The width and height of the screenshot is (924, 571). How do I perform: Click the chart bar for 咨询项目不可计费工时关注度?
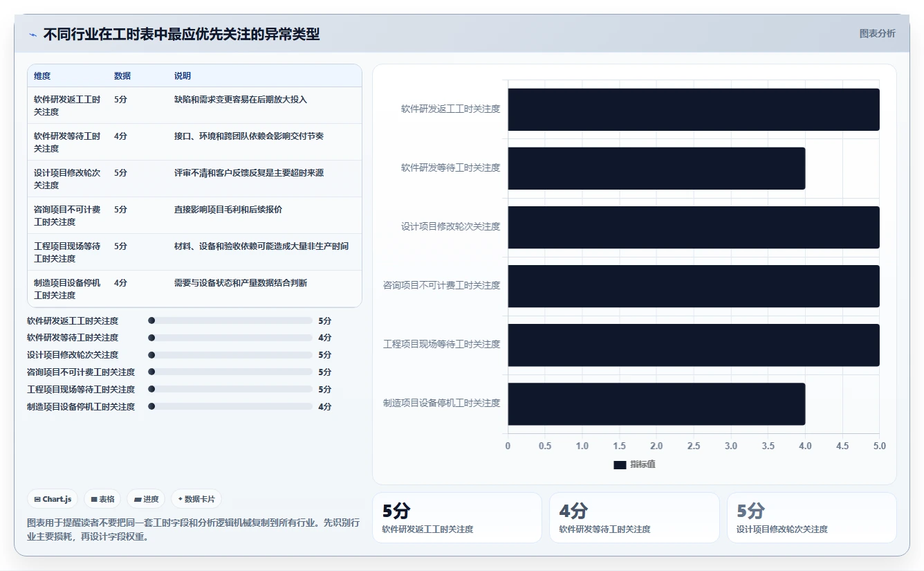(694, 286)
